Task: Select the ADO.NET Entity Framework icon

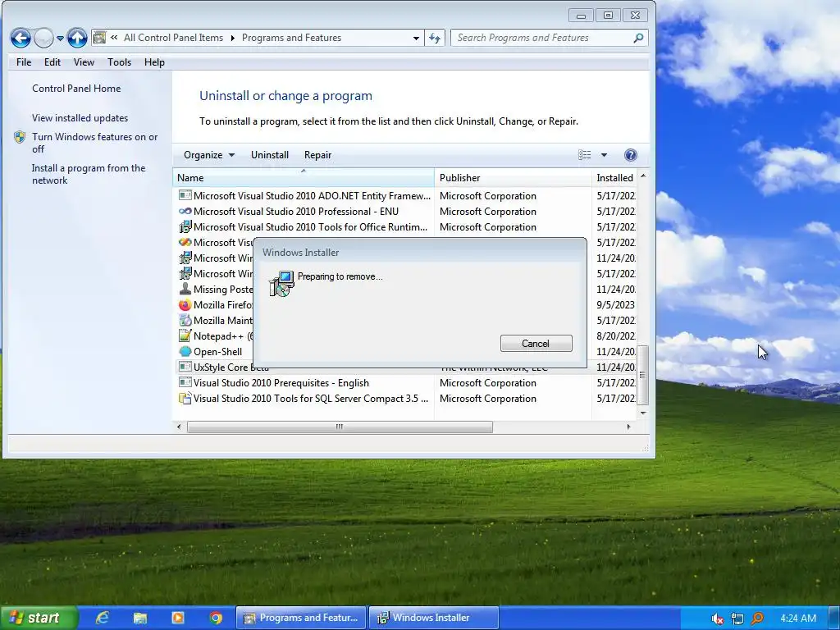Action: coord(185,195)
